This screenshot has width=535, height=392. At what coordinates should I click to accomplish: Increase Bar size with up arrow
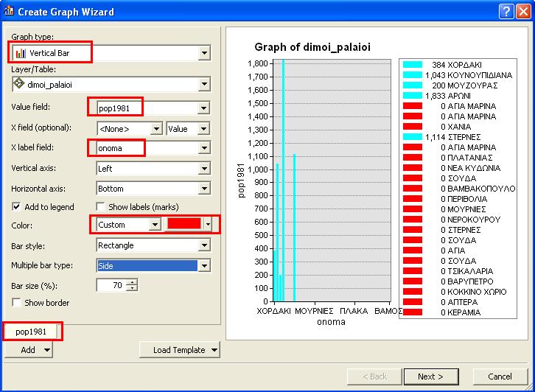click(x=132, y=282)
